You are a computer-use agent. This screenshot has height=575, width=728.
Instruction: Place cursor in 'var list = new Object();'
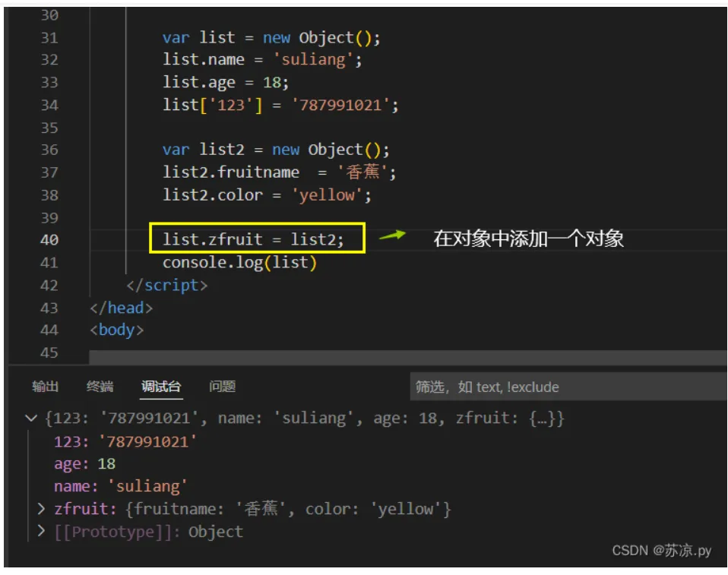pyautogui.click(x=271, y=37)
